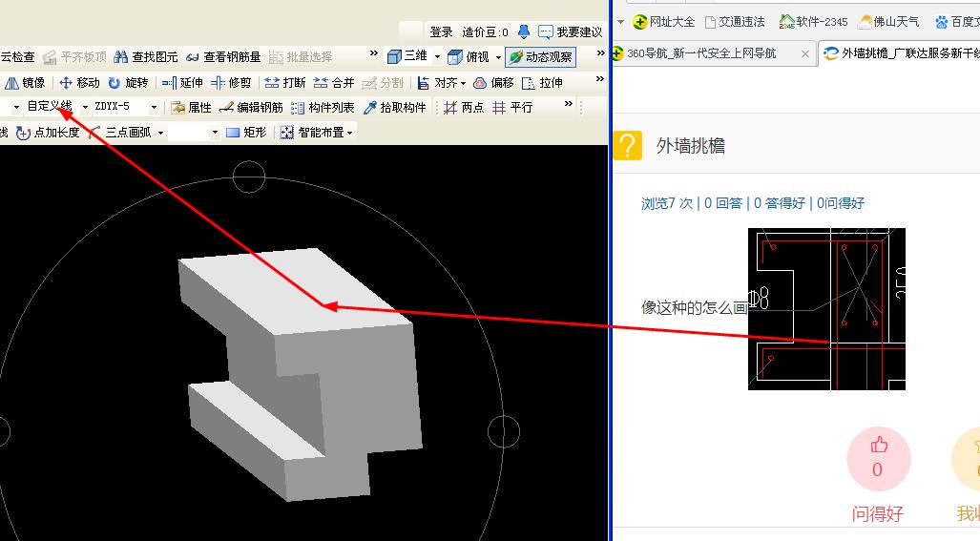Open 软件-2345 bookmark in browser
This screenshot has height=541, width=980.
[x=813, y=22]
